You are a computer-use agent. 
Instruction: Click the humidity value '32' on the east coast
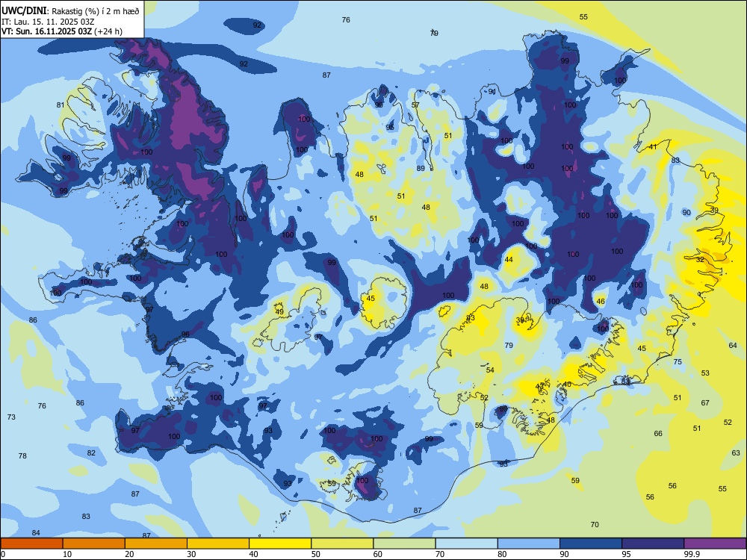tap(700, 260)
